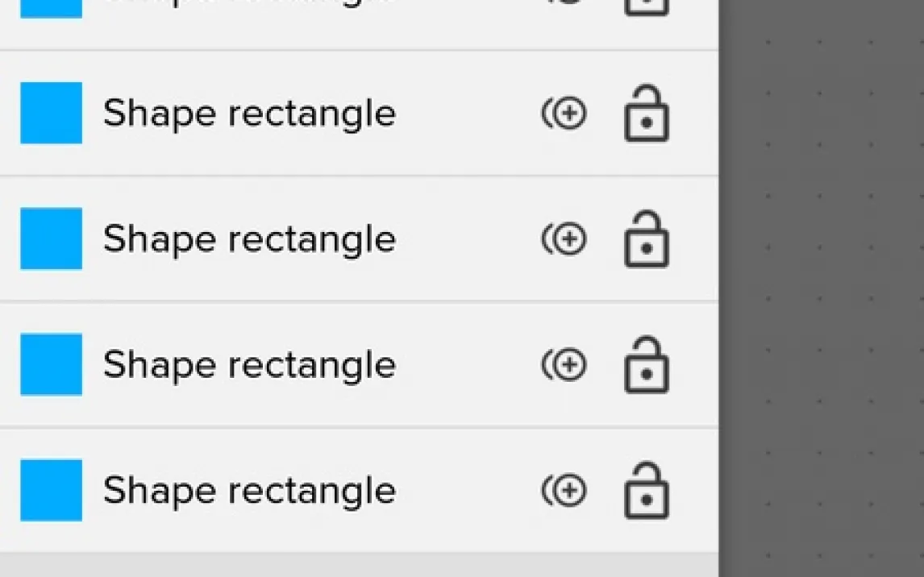Click empty gray area below the layer list
Viewport: 924px width, 577px height.
tap(359, 565)
